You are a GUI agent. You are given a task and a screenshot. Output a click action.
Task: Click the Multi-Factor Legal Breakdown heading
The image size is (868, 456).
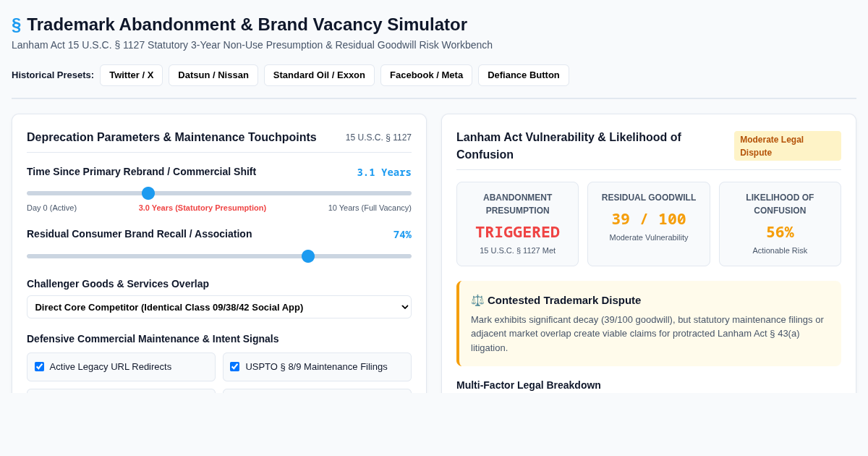(x=529, y=385)
